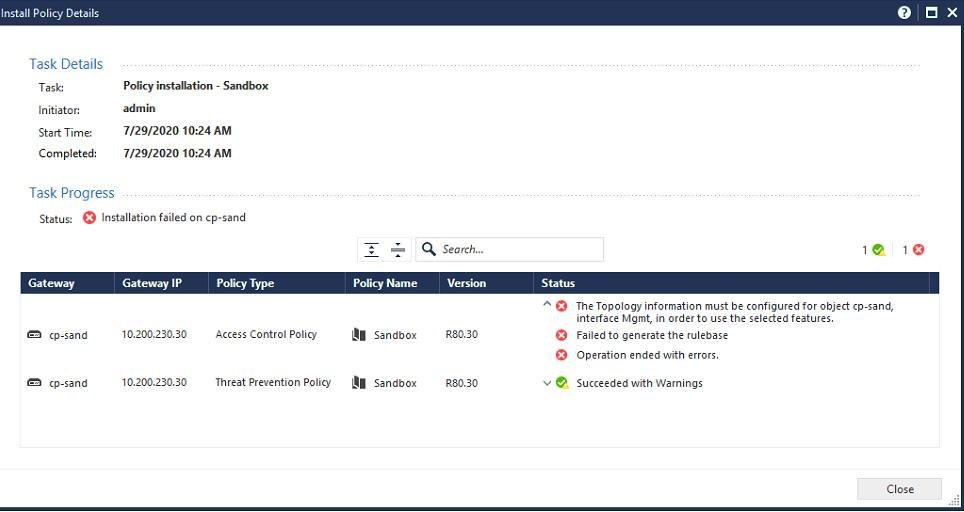Screen dimensions: 964x512
Task: Click the magnifier icon in search box
Action: pyautogui.click(x=429, y=249)
